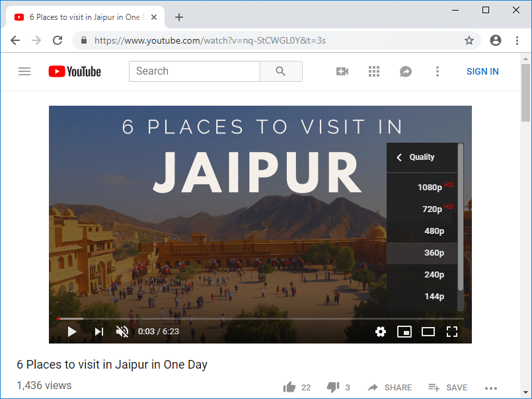Viewport: 532px width, 399px height.
Task: Enable miniplayer mode in the player
Action: 404,332
